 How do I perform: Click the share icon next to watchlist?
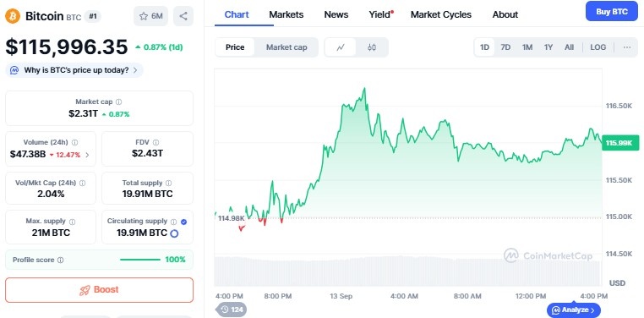click(183, 16)
